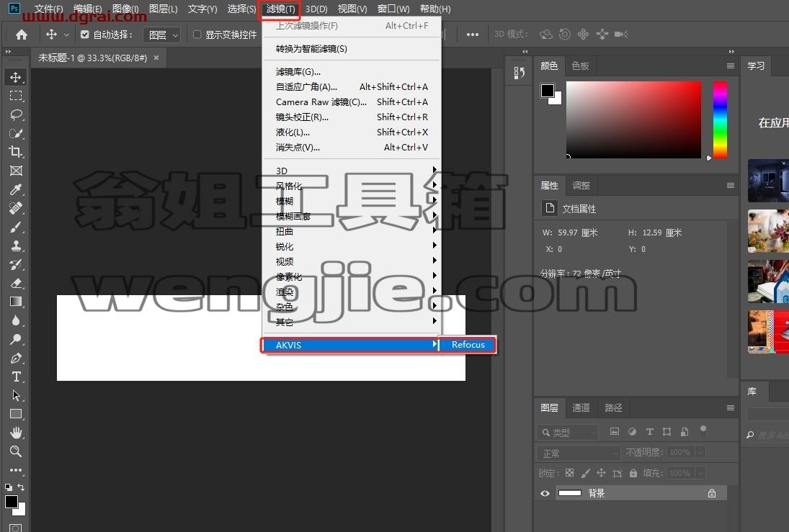Toggle the layer filter on/off switch
Screen dimensions: 789x532
coord(703,430)
